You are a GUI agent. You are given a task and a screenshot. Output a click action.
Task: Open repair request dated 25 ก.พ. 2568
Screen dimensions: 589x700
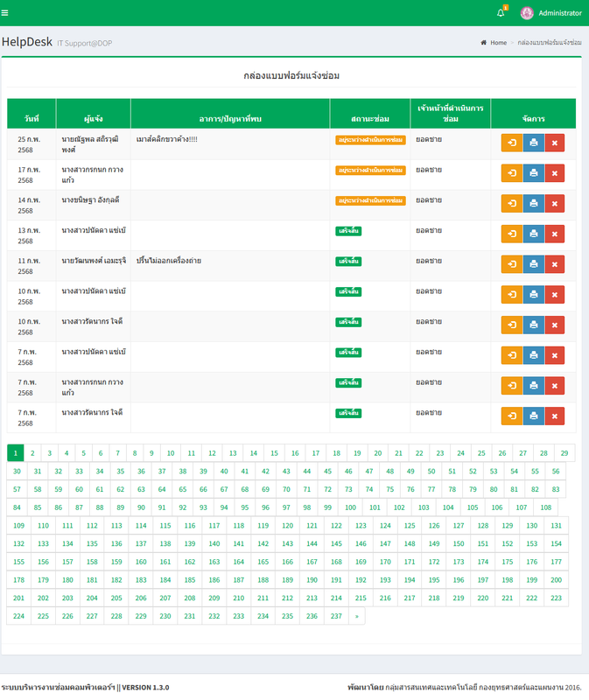tap(512, 143)
